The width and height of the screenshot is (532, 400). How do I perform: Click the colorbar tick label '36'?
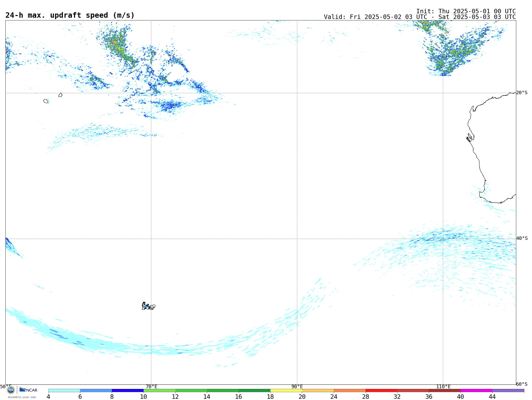click(429, 397)
